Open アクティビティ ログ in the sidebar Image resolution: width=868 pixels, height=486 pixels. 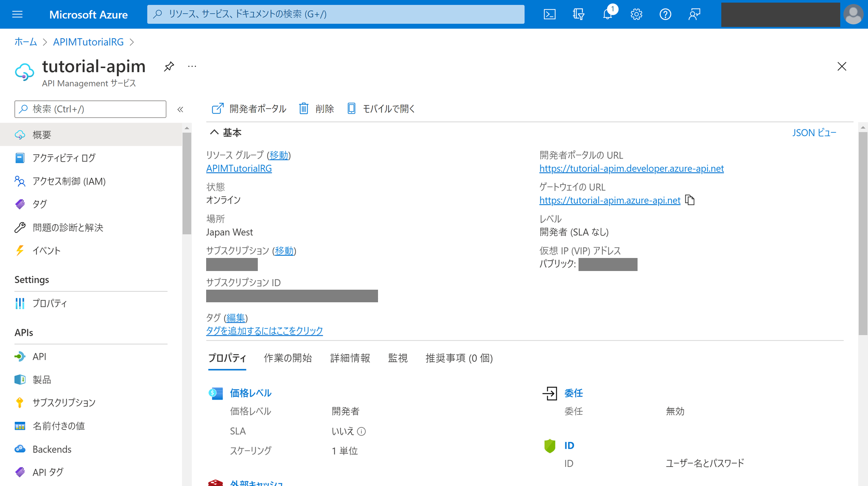tap(64, 158)
